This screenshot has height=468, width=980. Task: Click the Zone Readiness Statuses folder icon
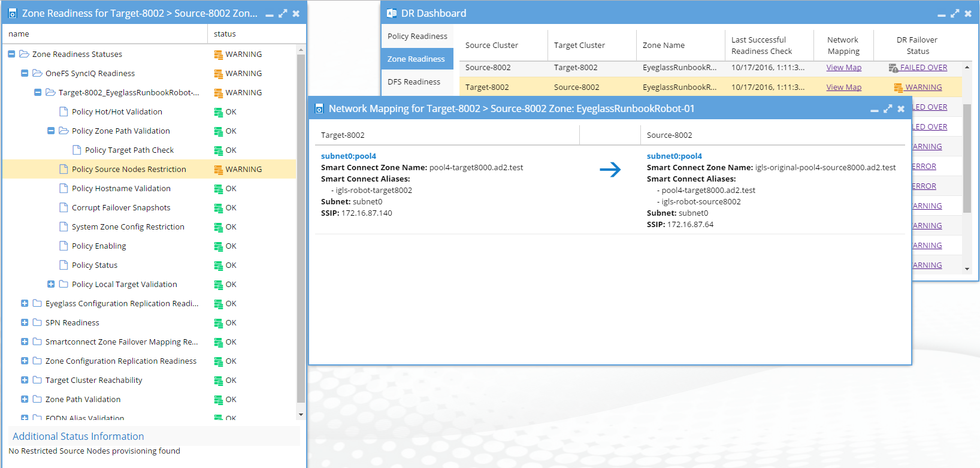tap(24, 54)
